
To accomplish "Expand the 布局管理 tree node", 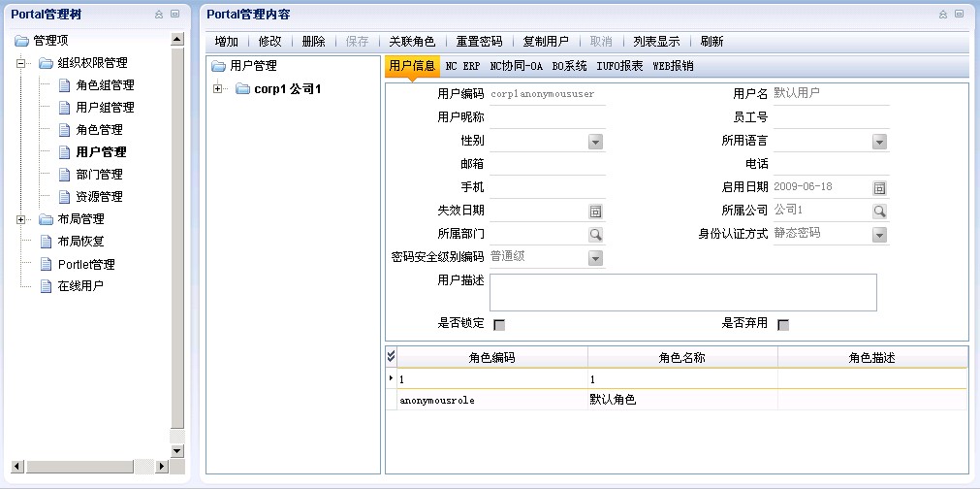I will (21, 219).
